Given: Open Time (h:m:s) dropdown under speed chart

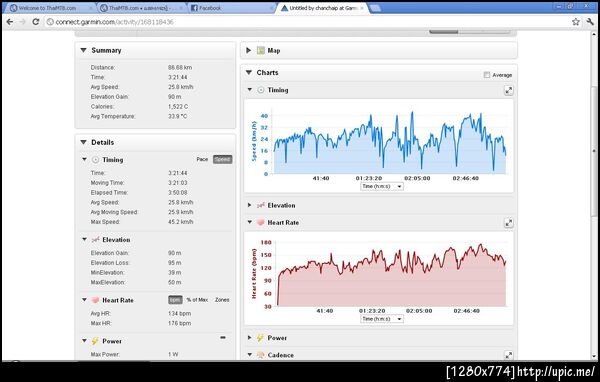Looking at the screenshot, I should click(382, 186).
